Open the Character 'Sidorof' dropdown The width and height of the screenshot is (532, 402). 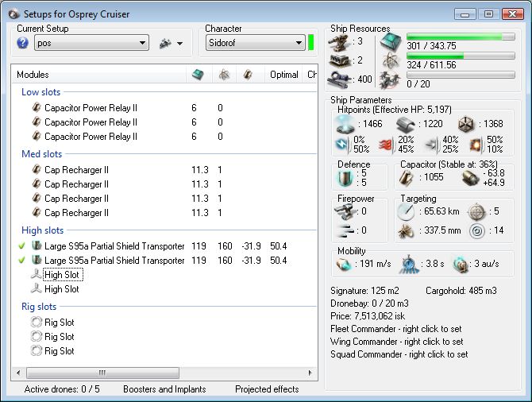256,43
